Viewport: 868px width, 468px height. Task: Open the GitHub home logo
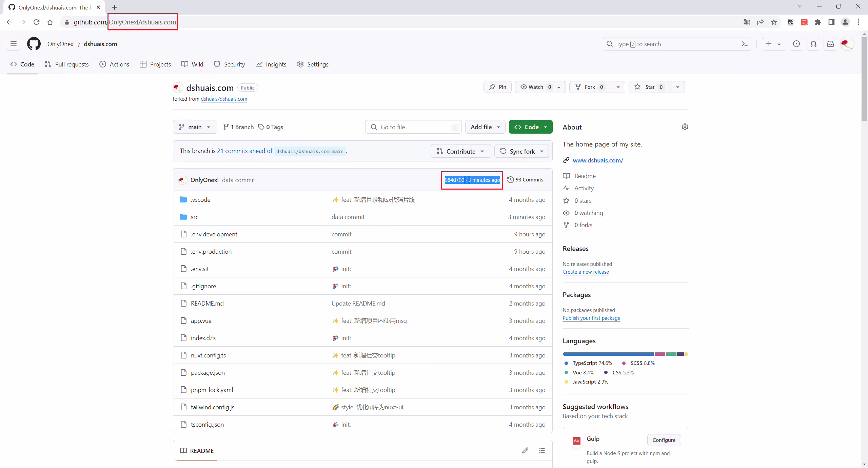point(34,44)
